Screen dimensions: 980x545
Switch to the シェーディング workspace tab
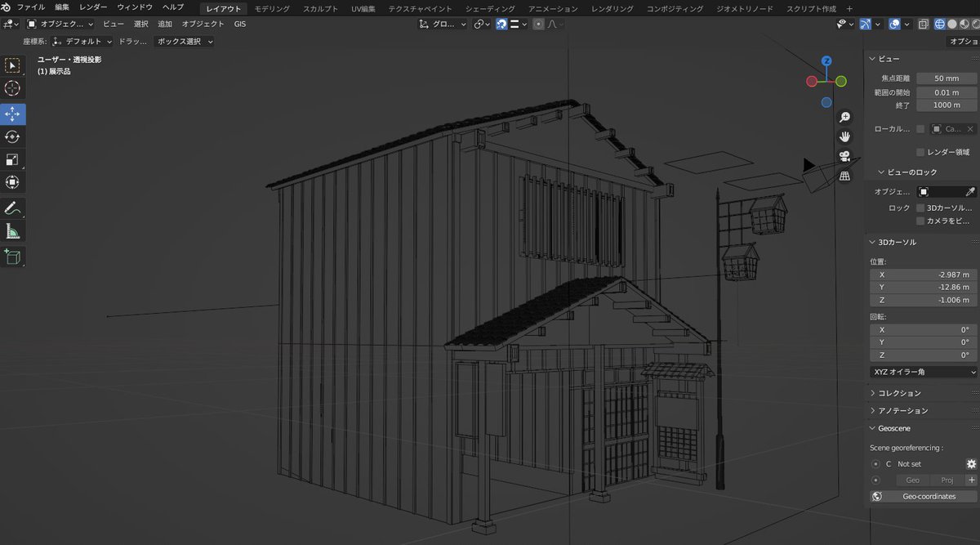coord(490,8)
